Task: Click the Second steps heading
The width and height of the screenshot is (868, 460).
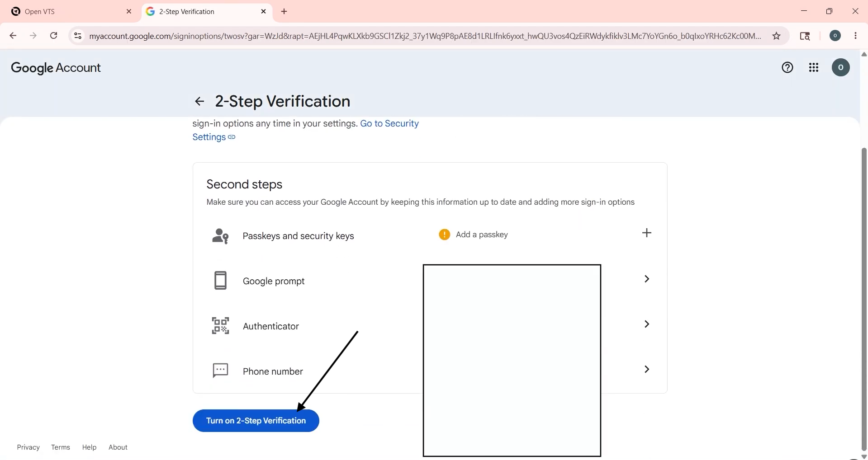Action: (245, 185)
